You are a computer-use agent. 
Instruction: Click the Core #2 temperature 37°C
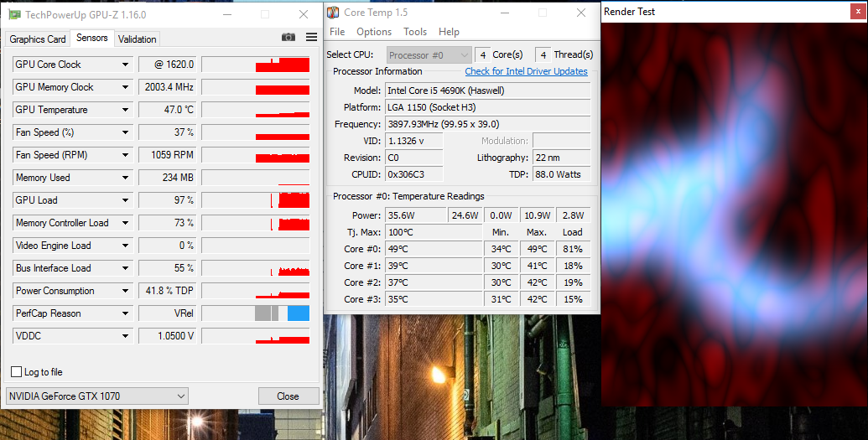point(434,282)
